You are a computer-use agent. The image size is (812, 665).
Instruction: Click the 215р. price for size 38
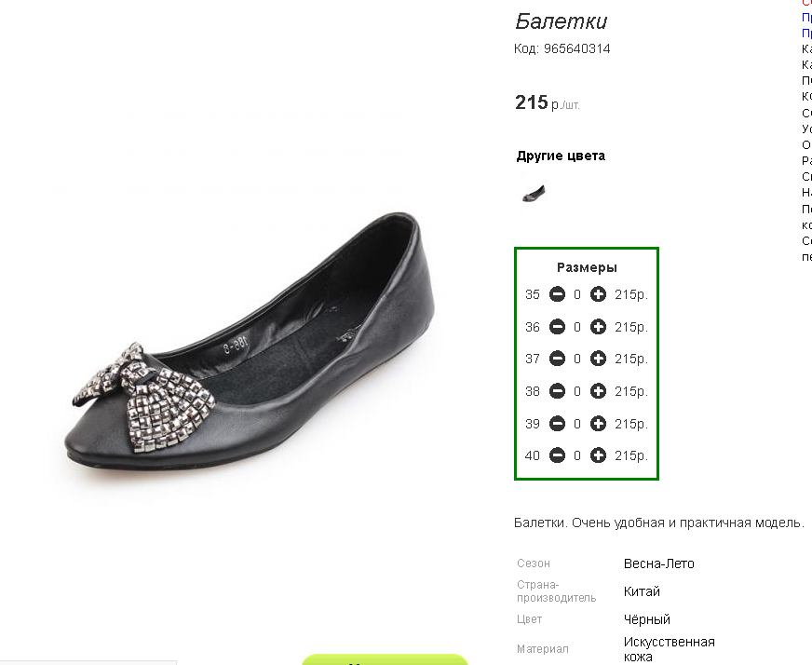[x=631, y=391]
